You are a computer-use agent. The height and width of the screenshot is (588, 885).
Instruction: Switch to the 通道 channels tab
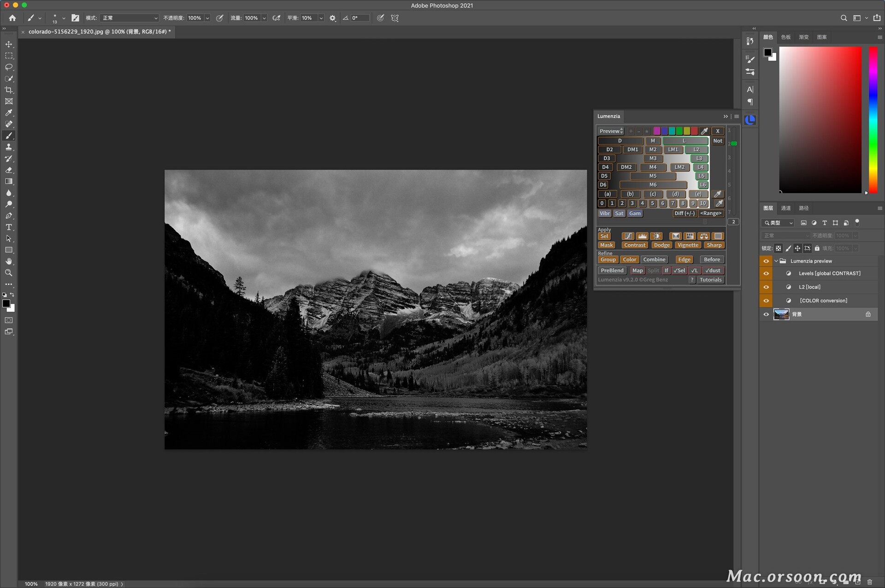(x=786, y=208)
